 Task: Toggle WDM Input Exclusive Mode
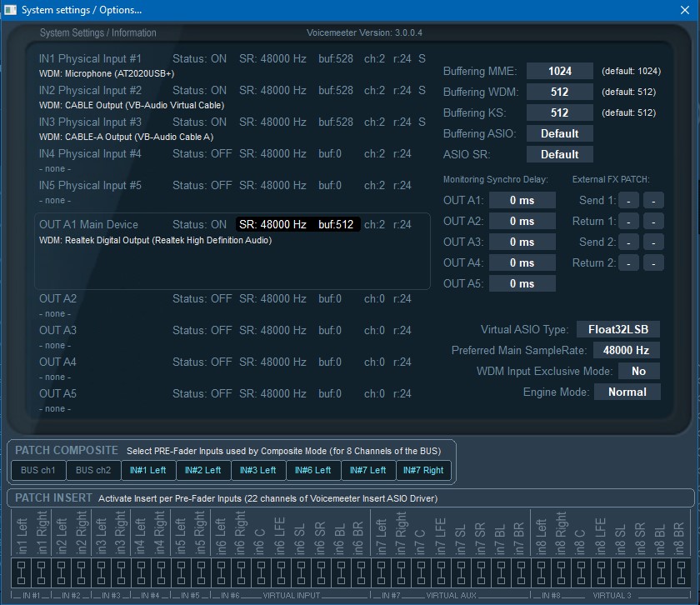click(x=639, y=371)
